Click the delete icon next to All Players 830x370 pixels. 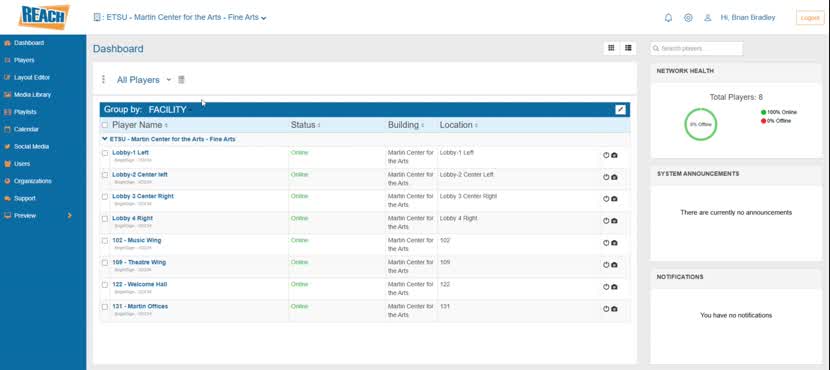point(181,79)
